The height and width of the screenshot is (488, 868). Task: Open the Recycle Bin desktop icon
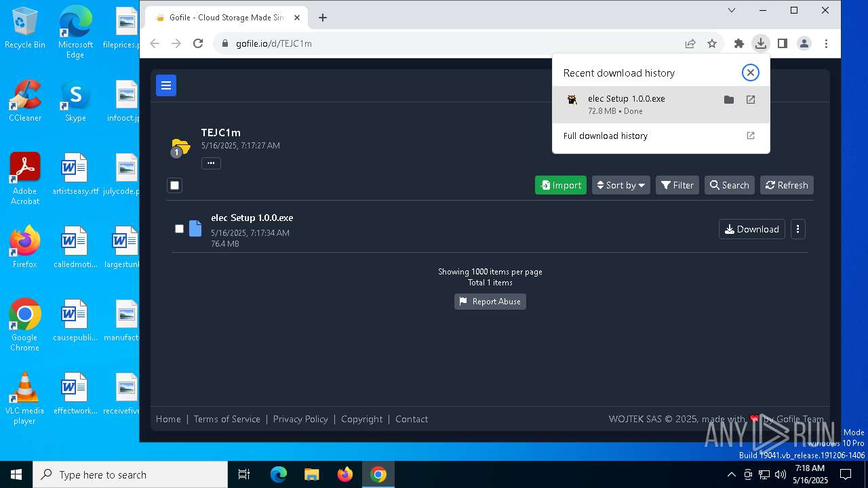click(x=25, y=28)
